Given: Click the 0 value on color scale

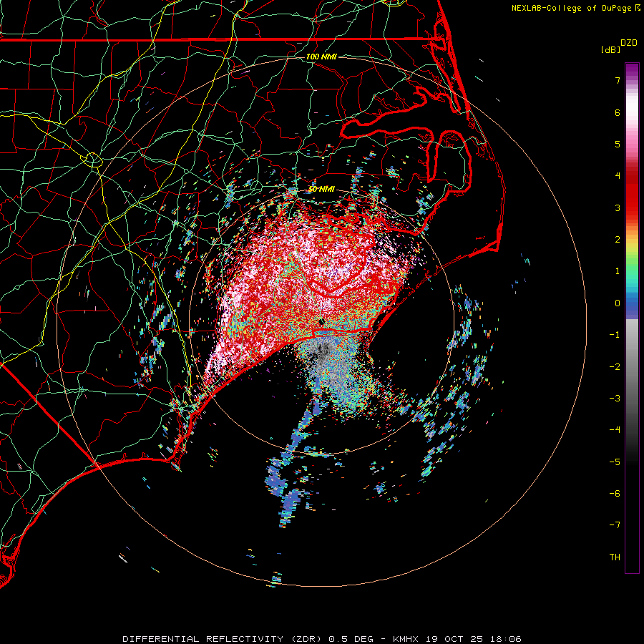Looking at the screenshot, I should 618,303.
